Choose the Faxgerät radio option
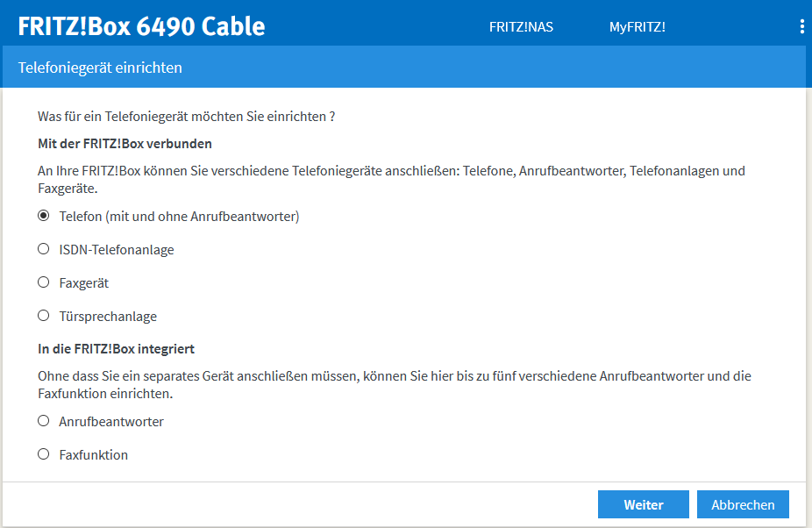This screenshot has height=528, width=812. [x=44, y=282]
